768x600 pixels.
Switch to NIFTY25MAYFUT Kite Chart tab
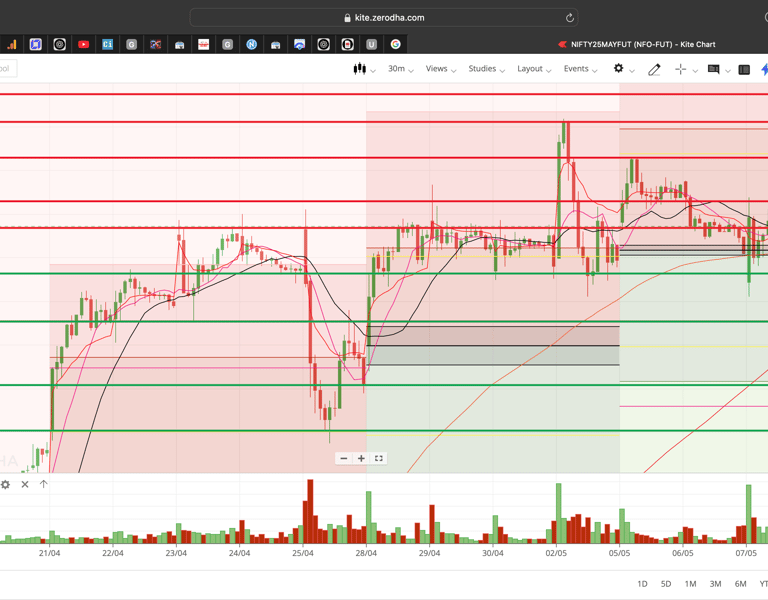pos(637,45)
